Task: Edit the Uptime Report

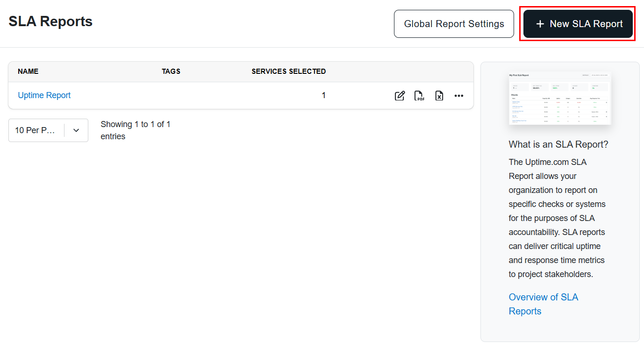Action: coord(400,95)
